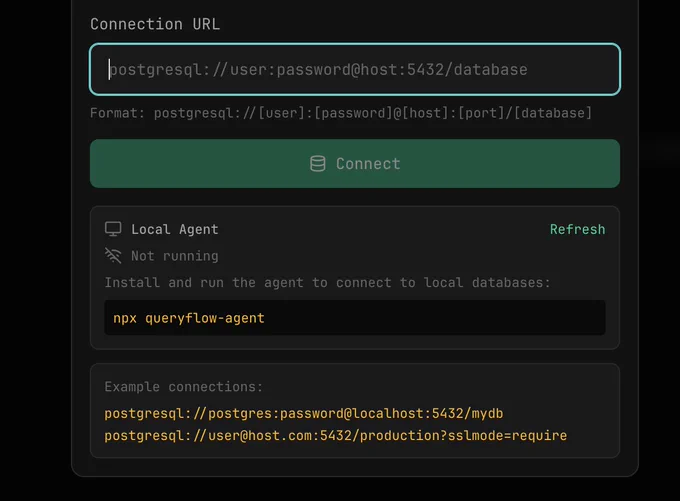Click the word npx in the command

pyautogui.click(x=125, y=318)
